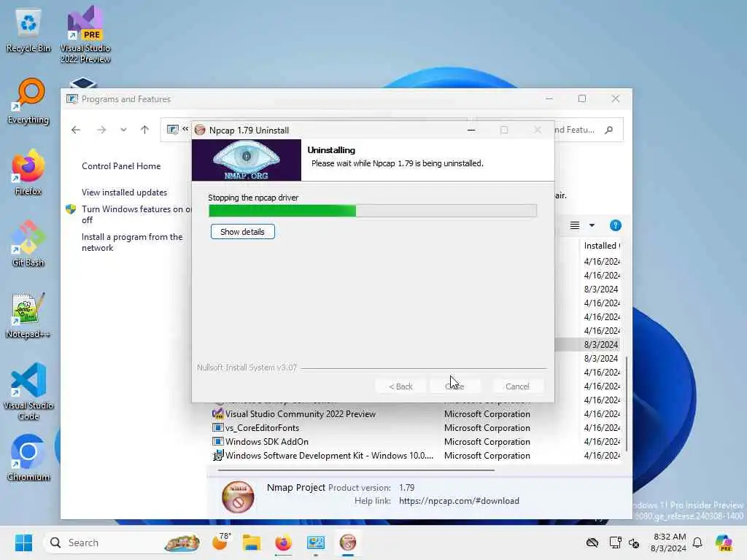Expand the view options dropdown arrow
Viewport: 747px width, 560px height.
pos(592,225)
